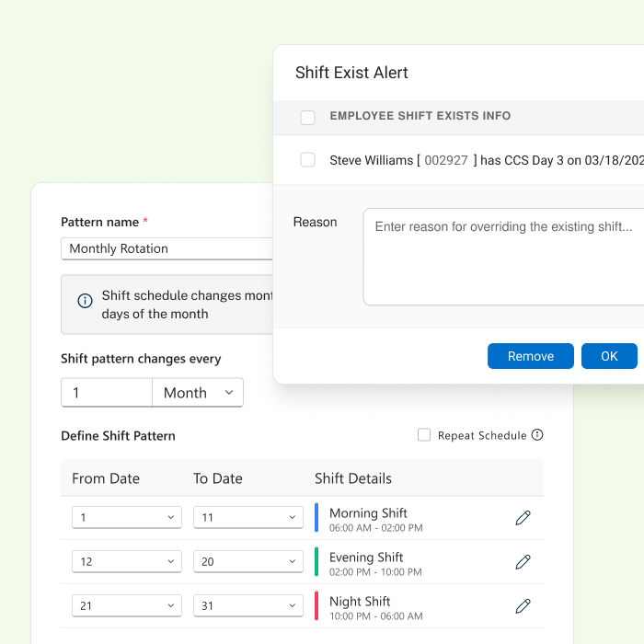
Task: Open Night Shift editor via pencil icon
Action: [x=523, y=605]
